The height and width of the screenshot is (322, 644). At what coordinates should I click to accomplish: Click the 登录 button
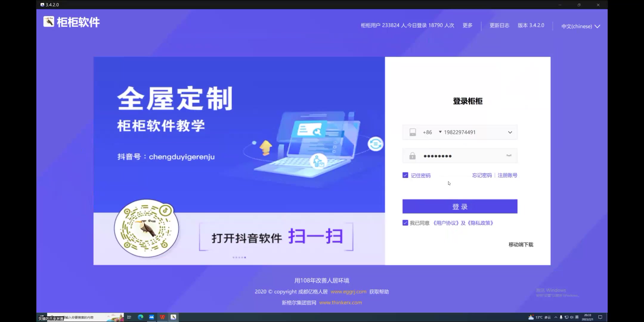[460, 206]
